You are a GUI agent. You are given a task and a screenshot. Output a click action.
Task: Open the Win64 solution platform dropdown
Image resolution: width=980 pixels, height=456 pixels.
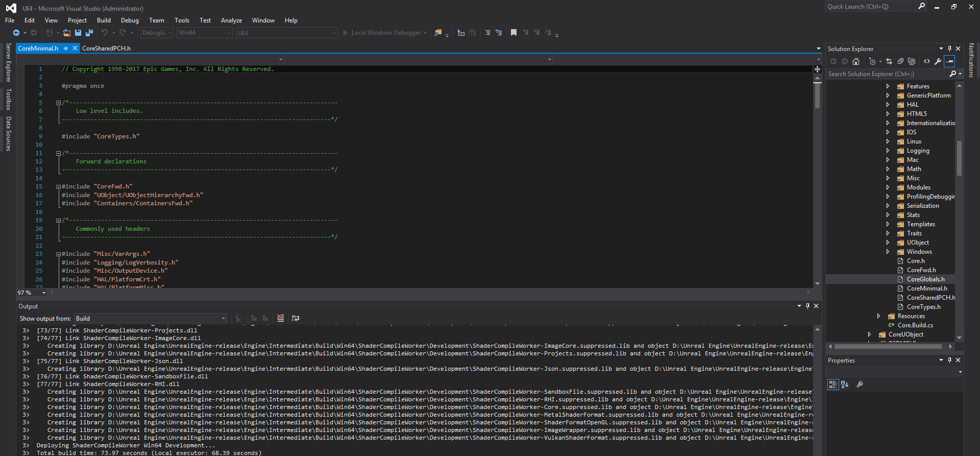pyautogui.click(x=204, y=33)
